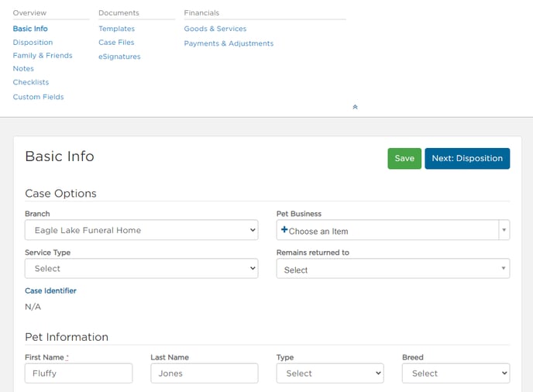This screenshot has height=392, width=533.
Task: Click the First Name field containing Fluffy
Action: click(x=78, y=373)
